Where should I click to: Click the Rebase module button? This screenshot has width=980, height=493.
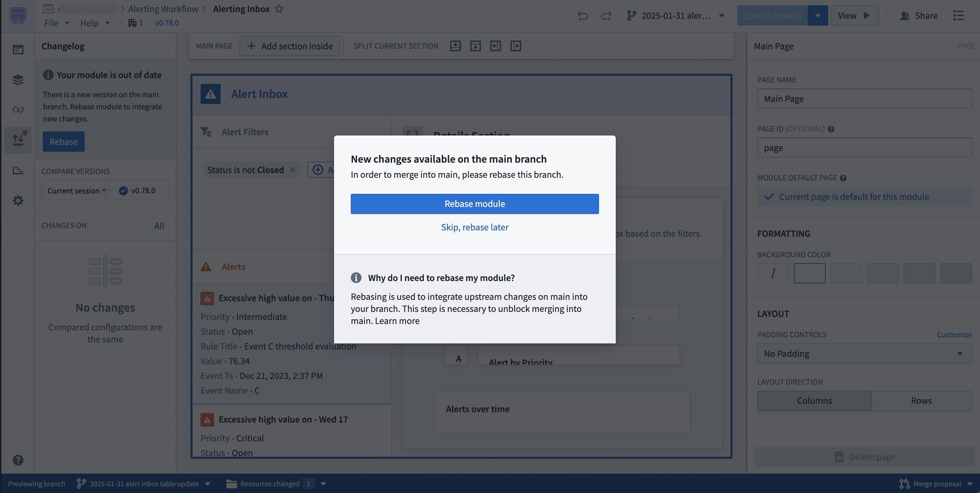point(474,204)
